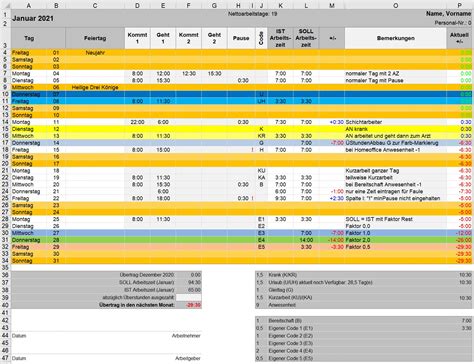Click the 'Nettoarbeitstage: 19' cell

coord(252,14)
